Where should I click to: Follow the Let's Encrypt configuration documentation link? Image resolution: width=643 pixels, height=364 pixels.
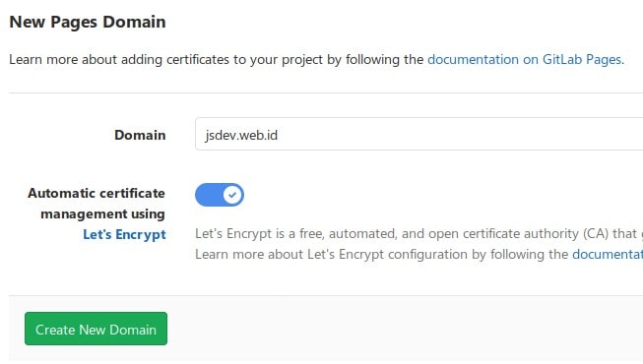pos(608,254)
